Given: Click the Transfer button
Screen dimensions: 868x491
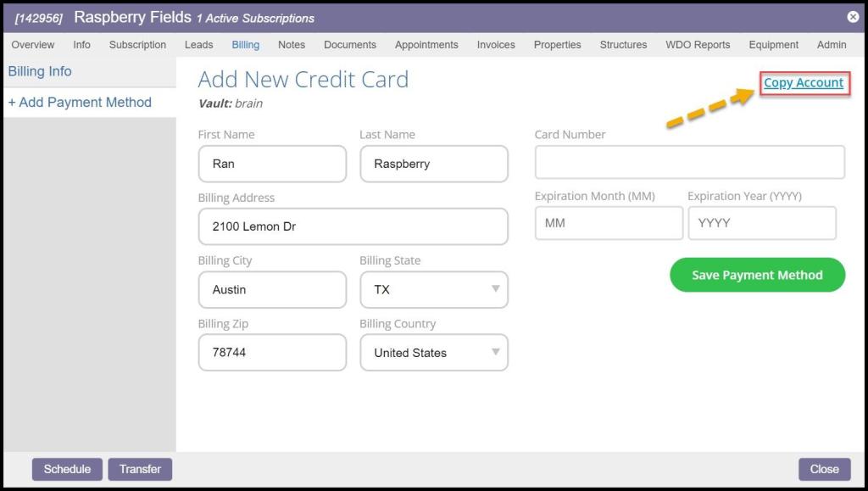Looking at the screenshot, I should [x=140, y=469].
